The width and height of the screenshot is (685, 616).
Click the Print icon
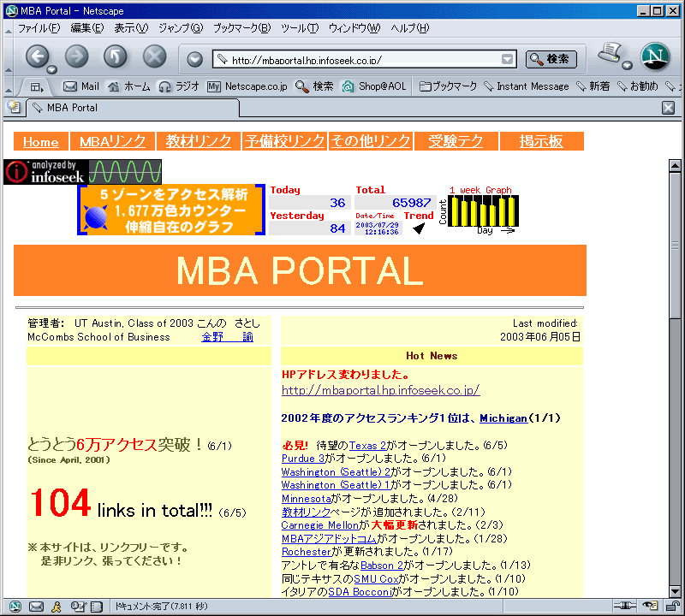pyautogui.click(x=611, y=53)
